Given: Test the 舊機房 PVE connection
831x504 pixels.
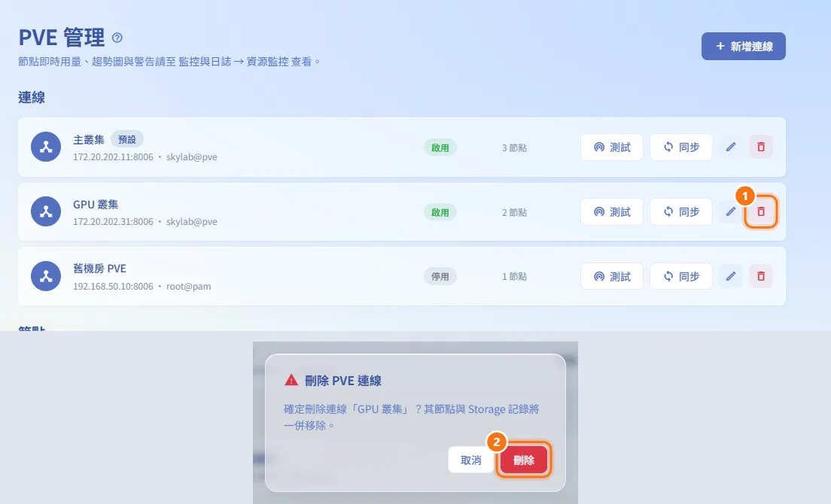Looking at the screenshot, I should [612, 276].
